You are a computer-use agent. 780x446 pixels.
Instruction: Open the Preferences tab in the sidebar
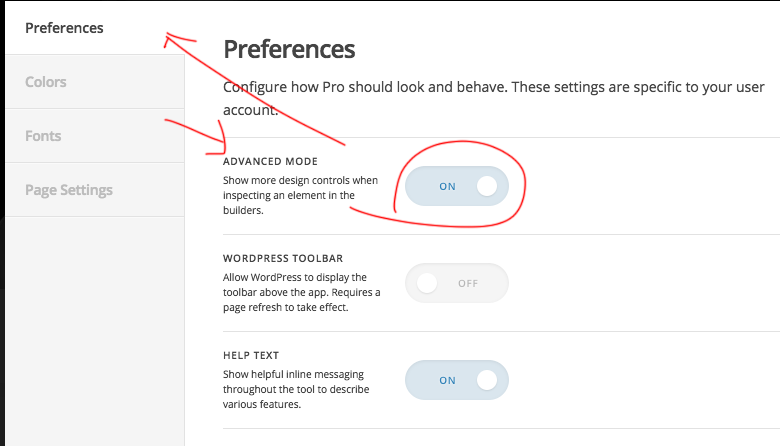pos(95,28)
